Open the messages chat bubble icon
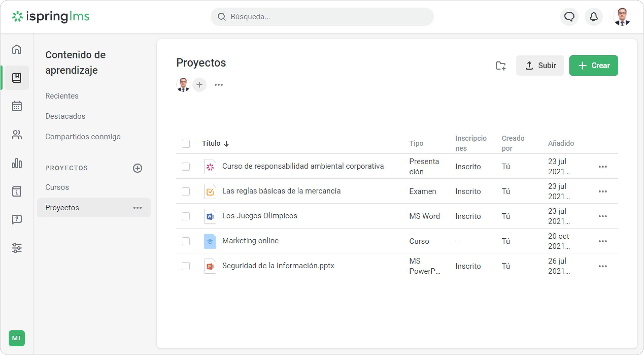Image resolution: width=644 pixels, height=355 pixels. click(x=569, y=17)
